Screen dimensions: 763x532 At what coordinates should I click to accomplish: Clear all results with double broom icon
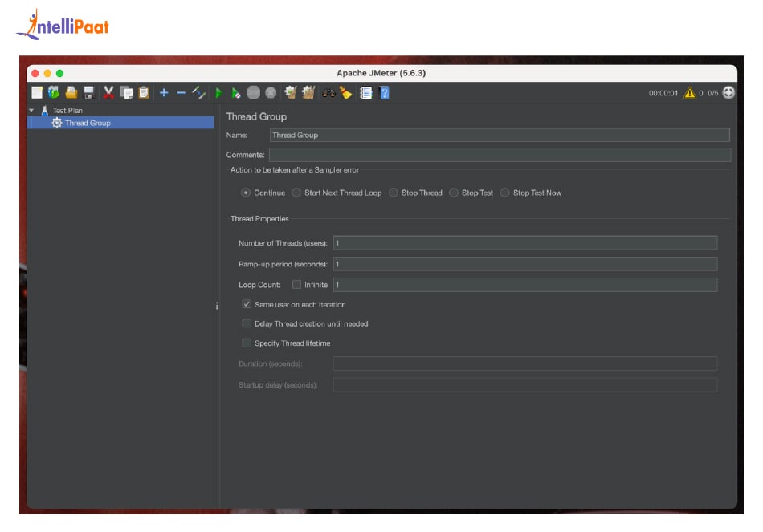308,92
